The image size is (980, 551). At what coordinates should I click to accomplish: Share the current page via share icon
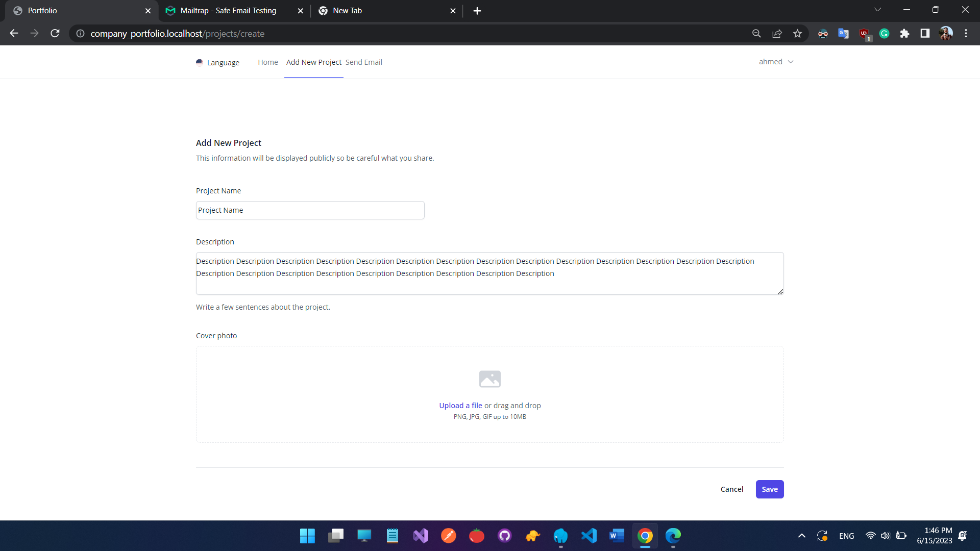pyautogui.click(x=777, y=33)
